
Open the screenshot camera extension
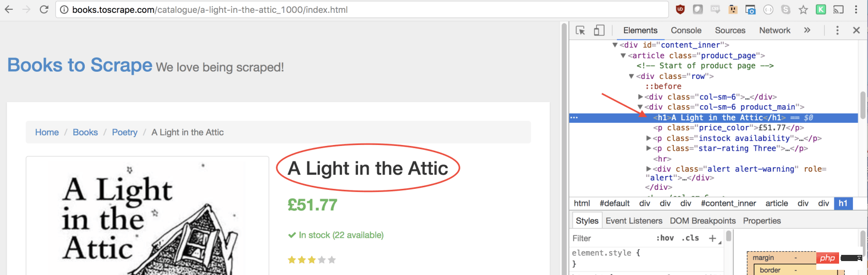coord(751,9)
